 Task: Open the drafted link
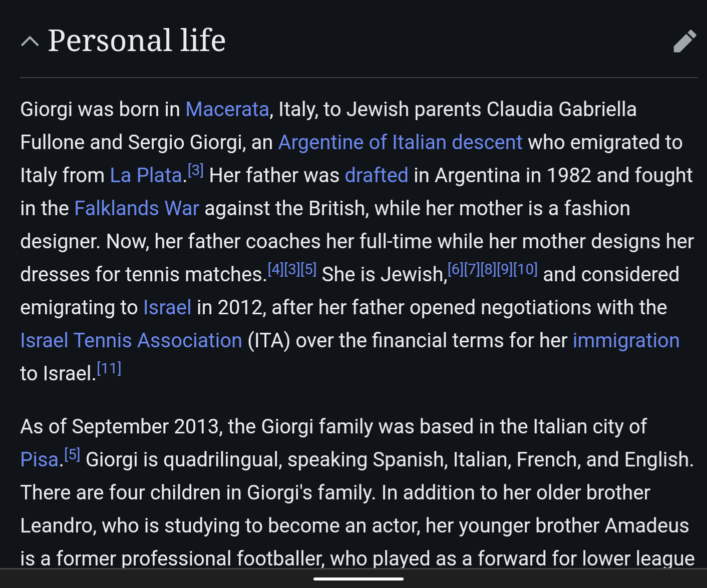(x=377, y=175)
